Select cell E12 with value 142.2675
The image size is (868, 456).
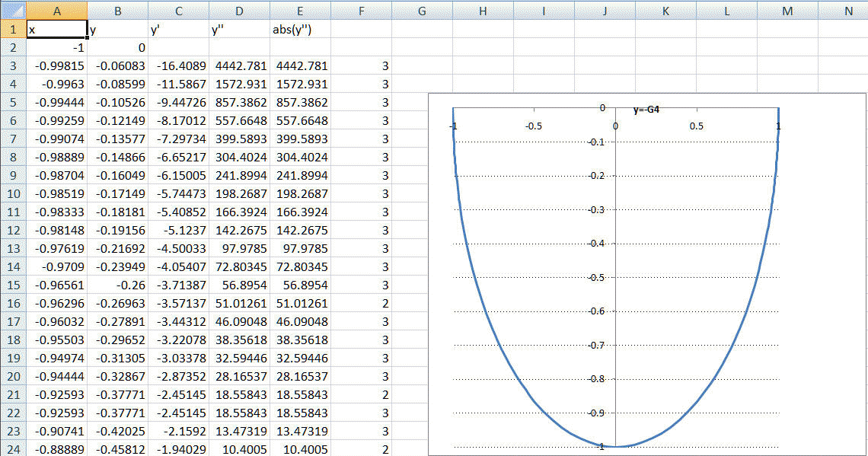click(300, 230)
